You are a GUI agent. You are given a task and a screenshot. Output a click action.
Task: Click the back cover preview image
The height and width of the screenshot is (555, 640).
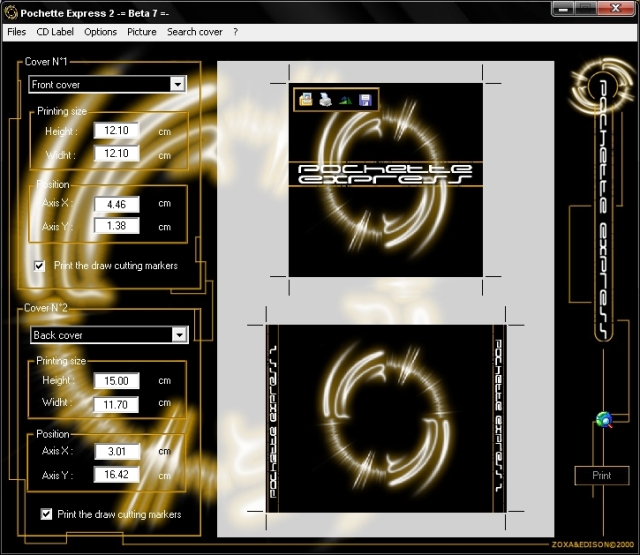click(x=386, y=419)
